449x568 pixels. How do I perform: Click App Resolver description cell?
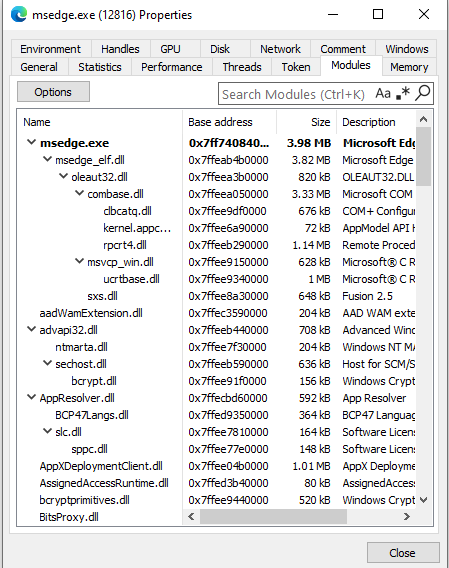point(374,398)
